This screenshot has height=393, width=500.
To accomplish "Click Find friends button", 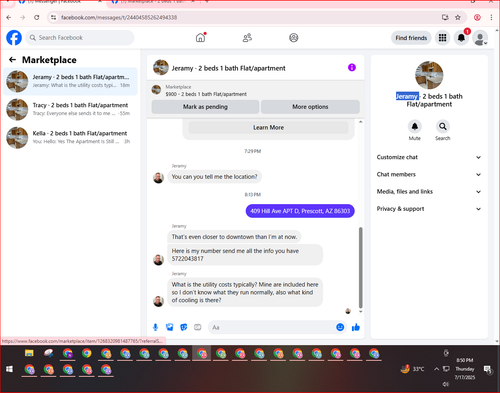I will [411, 38].
